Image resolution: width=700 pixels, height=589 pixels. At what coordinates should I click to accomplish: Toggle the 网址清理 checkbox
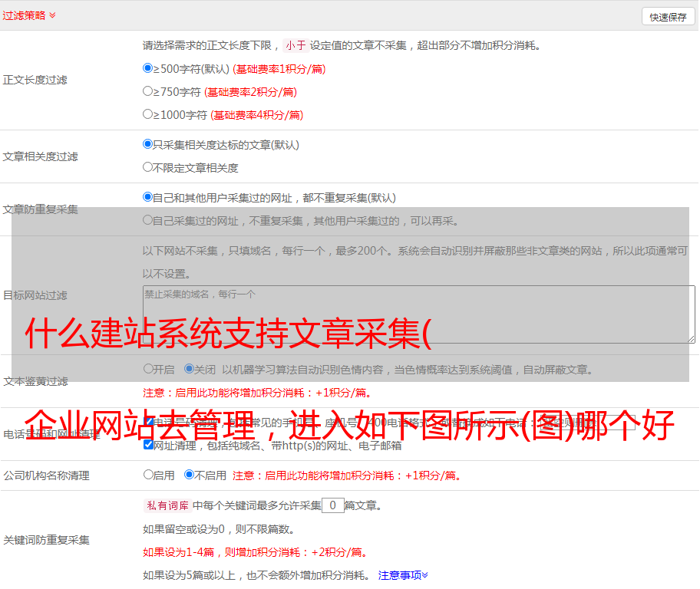[149, 445]
